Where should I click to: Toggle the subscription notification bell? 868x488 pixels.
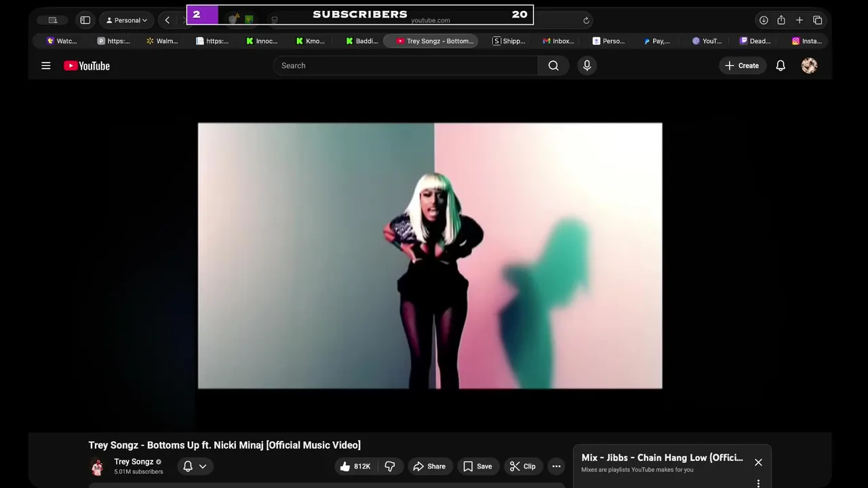pos(188,466)
